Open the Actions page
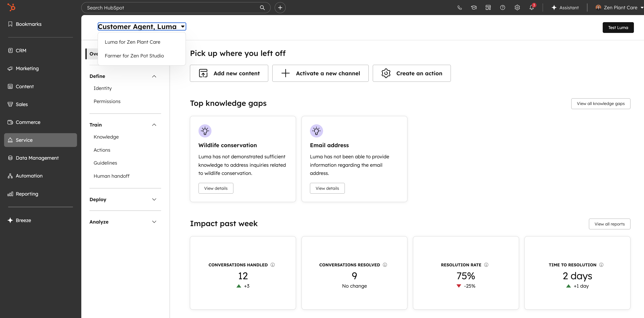Screen dimensions: 644x318 point(102,150)
